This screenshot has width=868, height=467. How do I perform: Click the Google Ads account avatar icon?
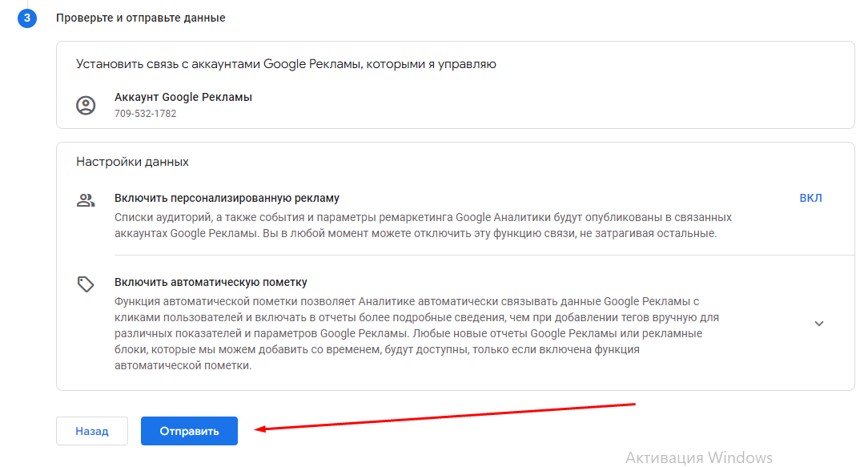[86, 105]
